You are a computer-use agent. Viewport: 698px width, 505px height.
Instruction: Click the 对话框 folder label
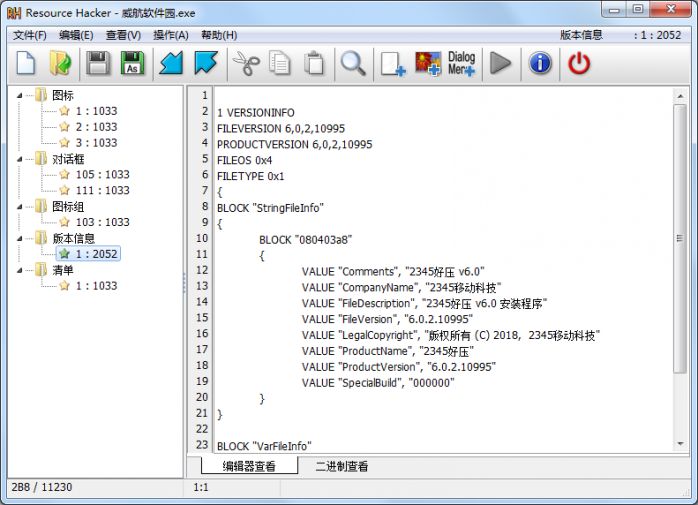(x=68, y=159)
